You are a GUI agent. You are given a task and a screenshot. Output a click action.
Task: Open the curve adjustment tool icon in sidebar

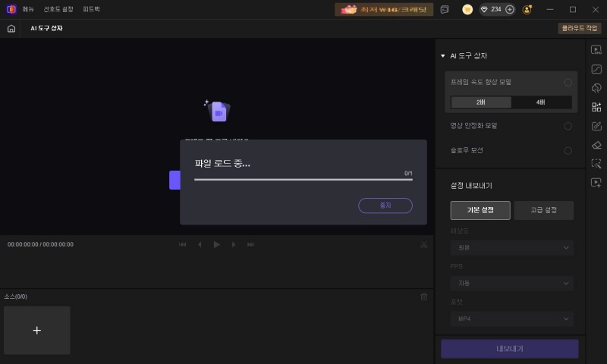[596, 69]
